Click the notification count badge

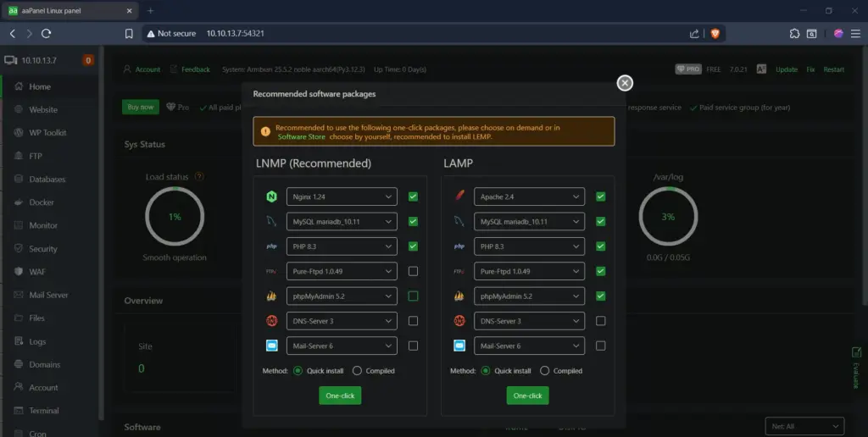[88, 60]
